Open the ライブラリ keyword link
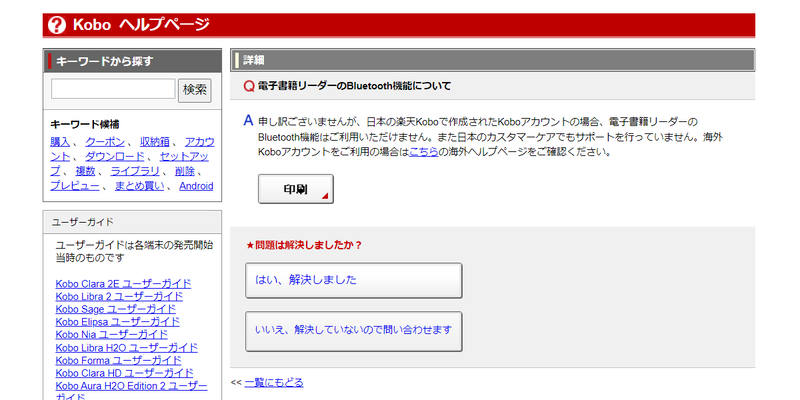 coord(135,171)
